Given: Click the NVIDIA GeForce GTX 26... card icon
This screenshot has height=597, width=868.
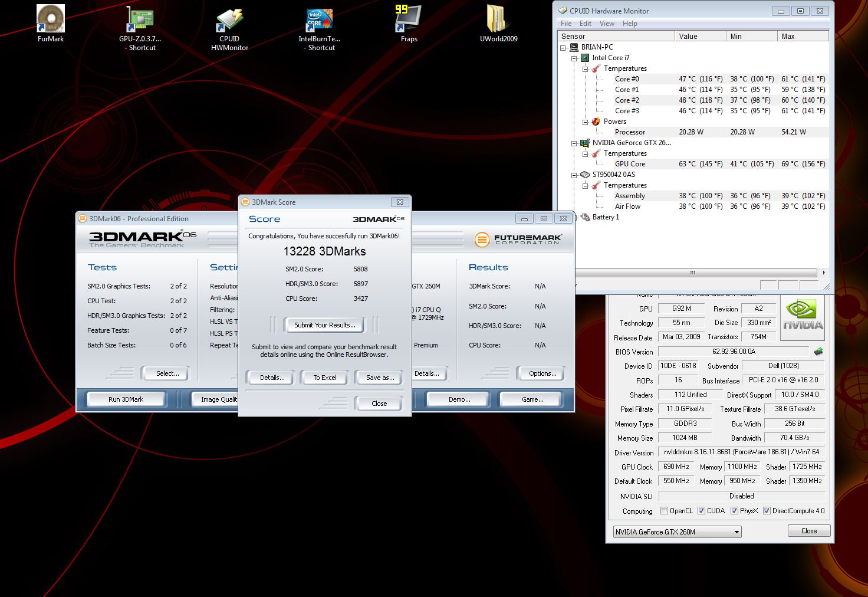Looking at the screenshot, I should (x=585, y=143).
